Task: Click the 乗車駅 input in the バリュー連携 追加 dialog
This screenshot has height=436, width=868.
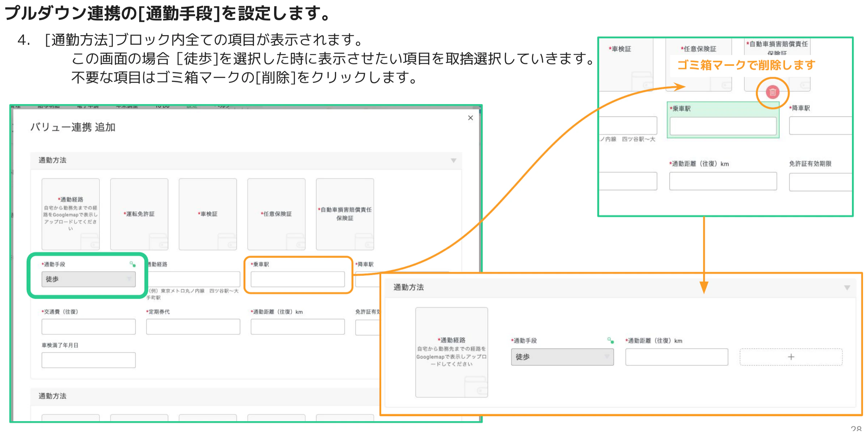Action: click(298, 279)
